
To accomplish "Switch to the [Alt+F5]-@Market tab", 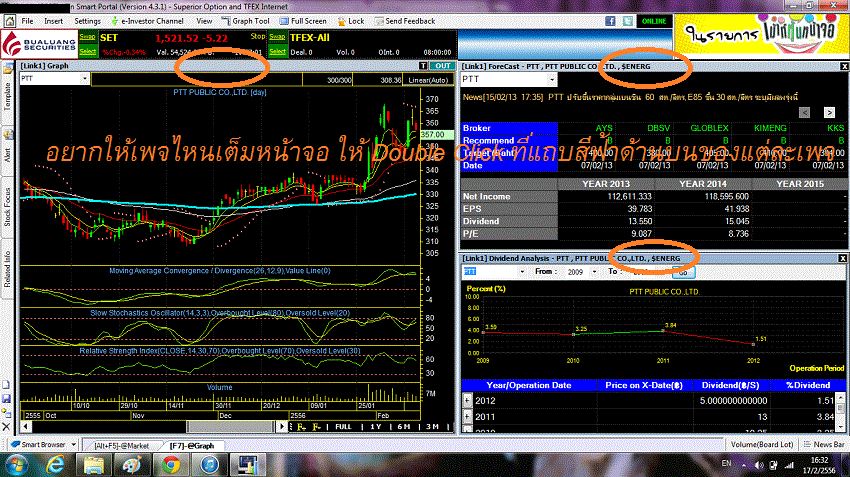I will click(121, 446).
